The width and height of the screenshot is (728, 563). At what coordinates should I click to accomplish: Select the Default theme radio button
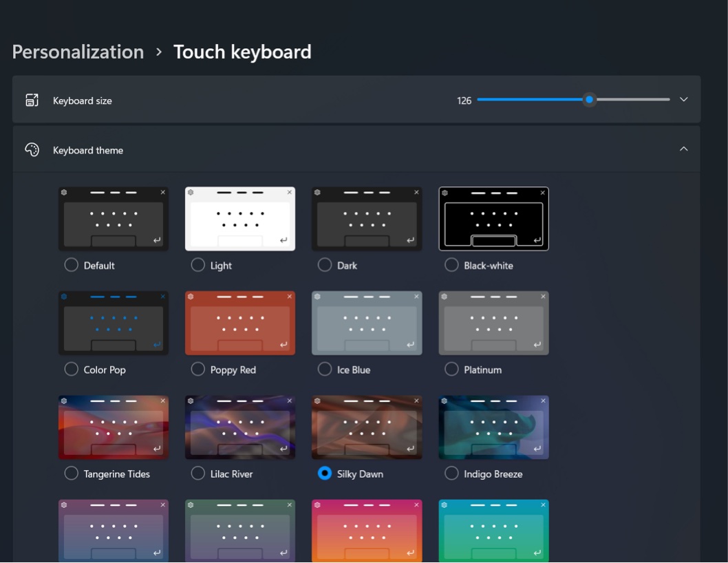(x=71, y=265)
